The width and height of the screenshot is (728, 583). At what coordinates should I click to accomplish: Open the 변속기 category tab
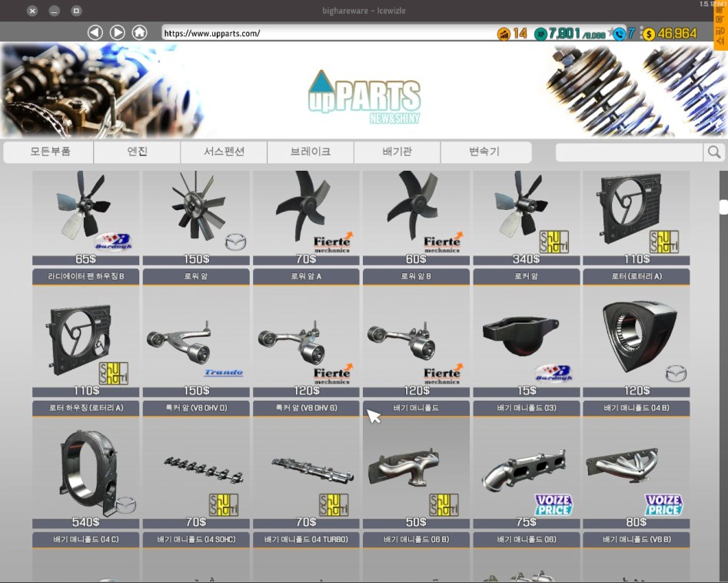485,152
